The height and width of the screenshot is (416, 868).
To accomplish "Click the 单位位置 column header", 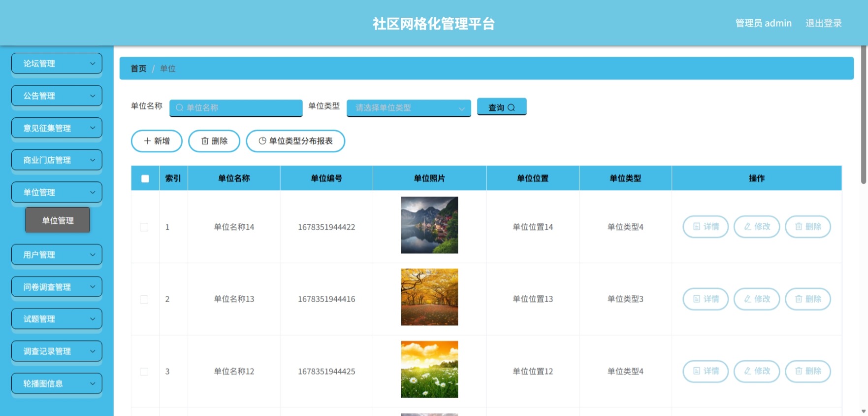I will pyautogui.click(x=533, y=178).
